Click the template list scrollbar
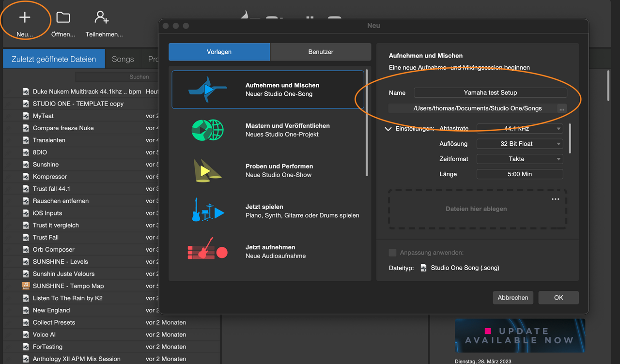The height and width of the screenshot is (364, 620). coord(367,123)
